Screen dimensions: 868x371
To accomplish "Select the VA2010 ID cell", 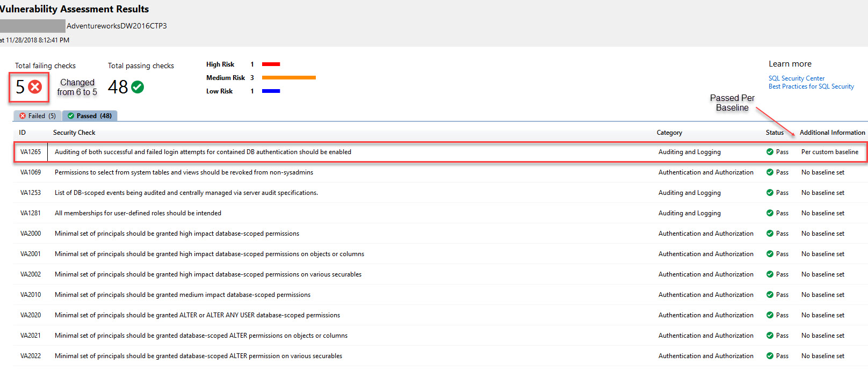I will pos(31,295).
